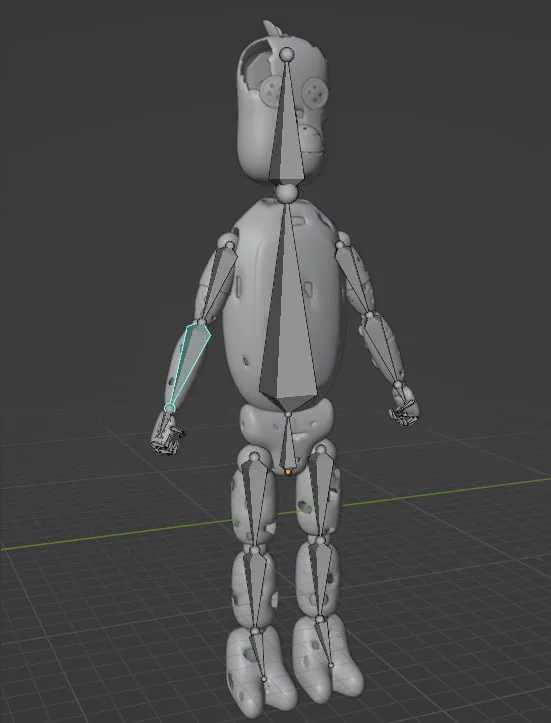
Task: Select the thigh bone of the viewer's-right leg
Action: point(320,492)
